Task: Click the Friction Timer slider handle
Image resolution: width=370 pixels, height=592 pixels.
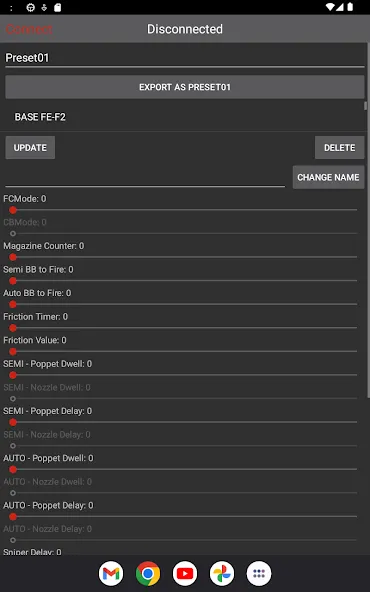Action: 13,328
